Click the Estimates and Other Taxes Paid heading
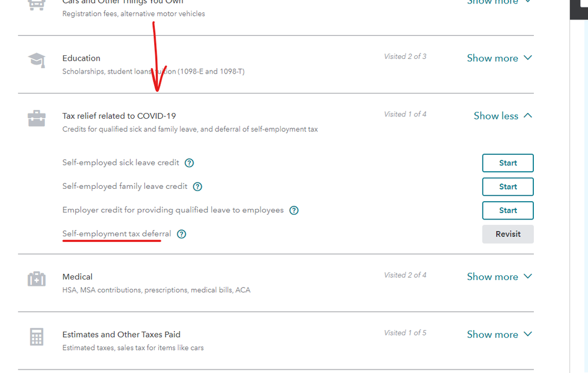The height and width of the screenshot is (373, 588). tap(121, 334)
